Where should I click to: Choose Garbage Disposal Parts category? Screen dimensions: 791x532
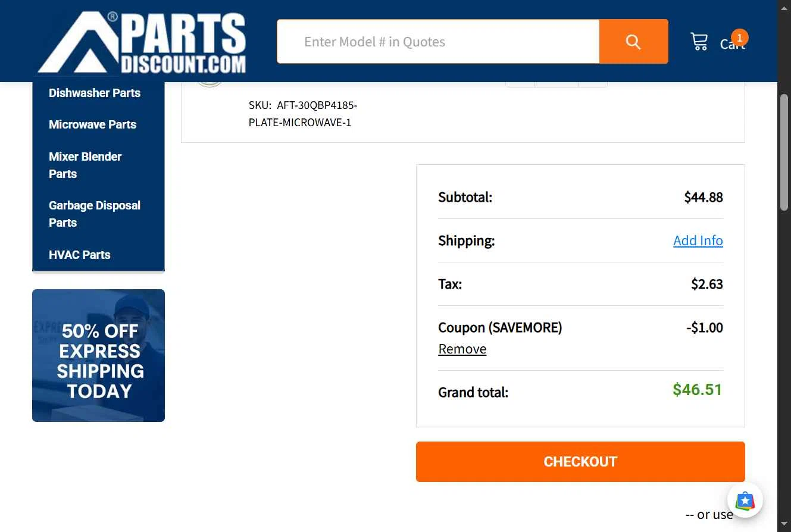pos(95,214)
